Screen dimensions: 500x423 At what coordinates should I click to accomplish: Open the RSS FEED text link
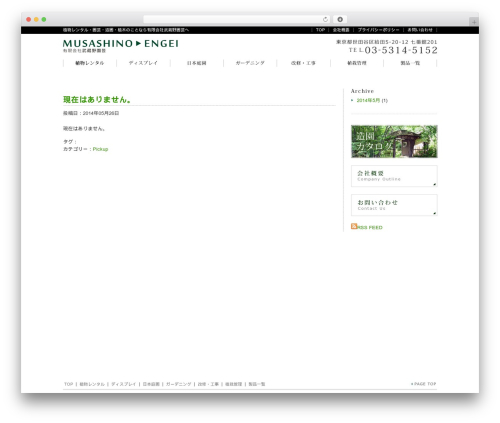click(370, 227)
